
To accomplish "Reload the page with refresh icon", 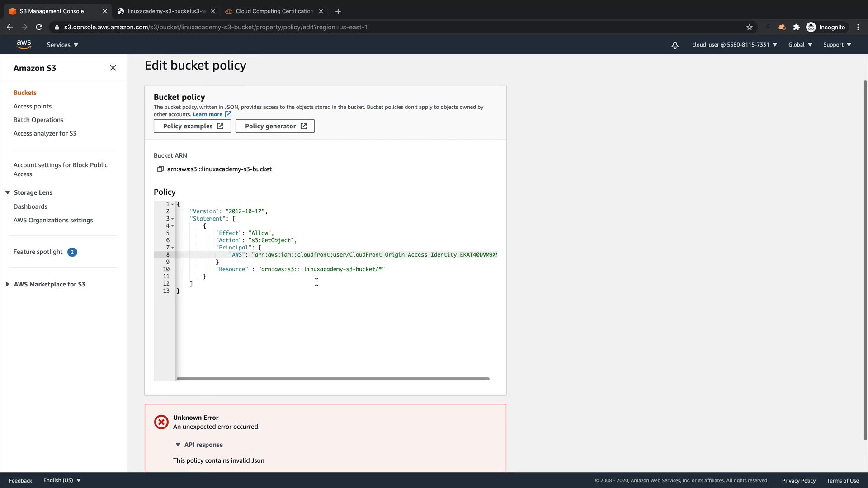I will coord(39,27).
